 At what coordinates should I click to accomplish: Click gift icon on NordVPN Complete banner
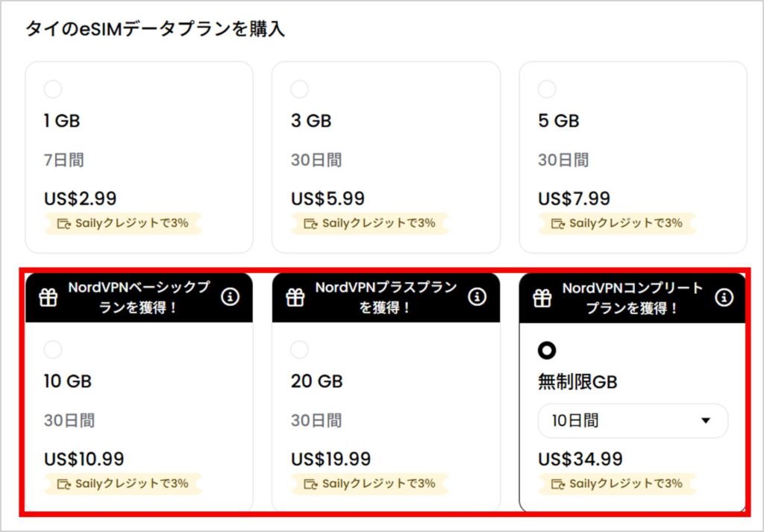coord(542,298)
